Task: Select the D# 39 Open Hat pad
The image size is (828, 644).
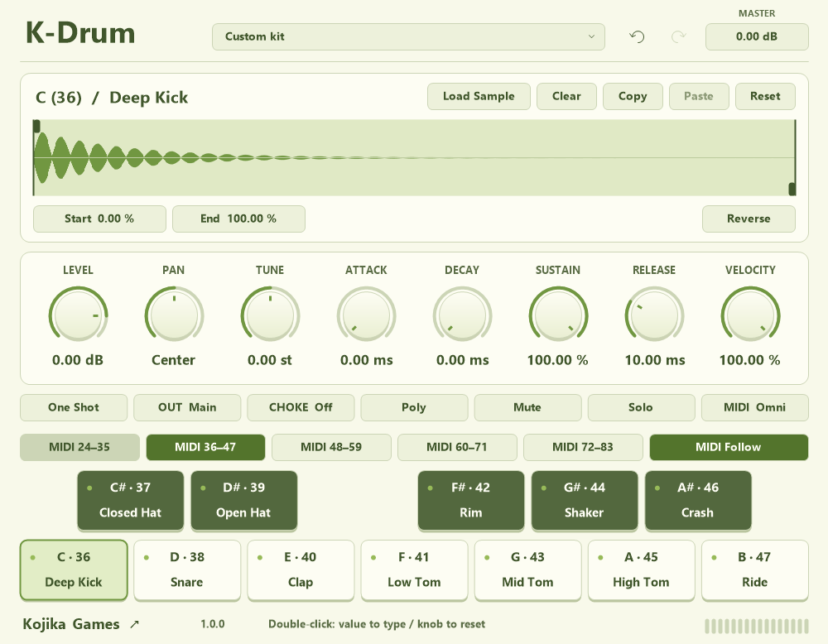Action: [244, 501]
